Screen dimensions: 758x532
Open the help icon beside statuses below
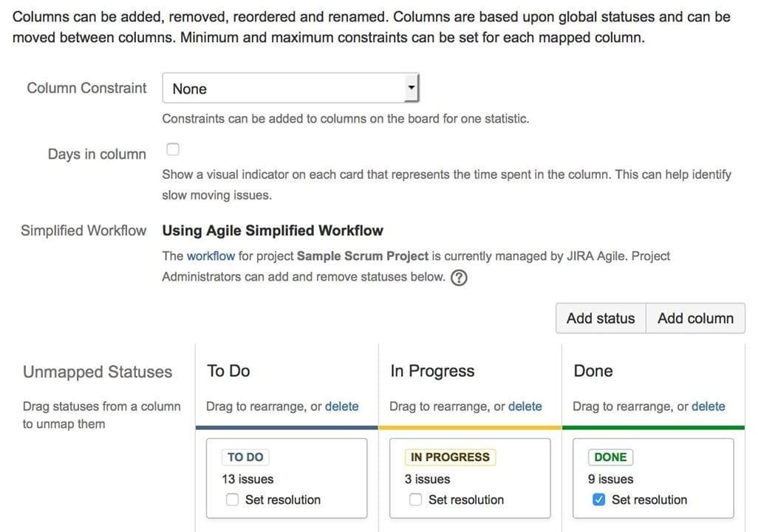tap(458, 278)
